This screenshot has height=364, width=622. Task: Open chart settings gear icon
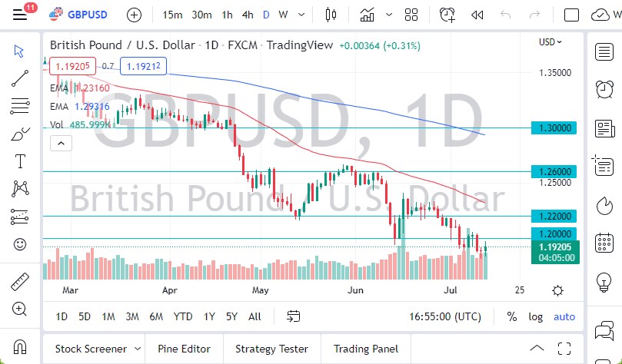pyautogui.click(x=557, y=290)
